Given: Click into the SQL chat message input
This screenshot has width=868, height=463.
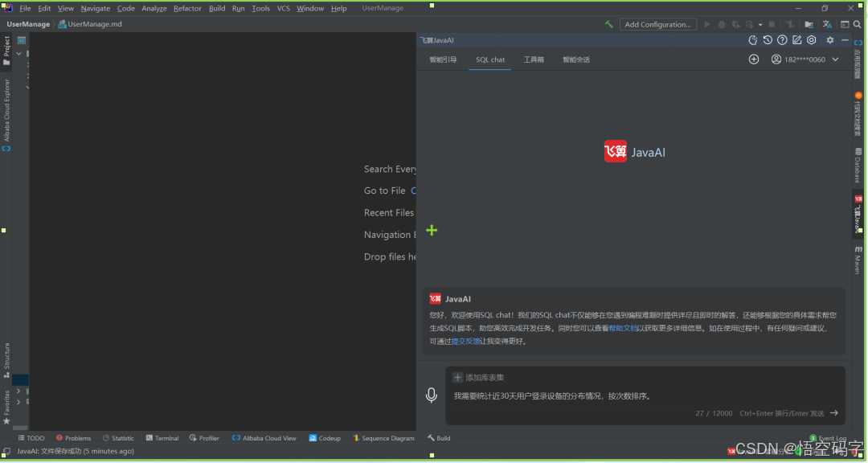Looking at the screenshot, I should click(x=645, y=396).
